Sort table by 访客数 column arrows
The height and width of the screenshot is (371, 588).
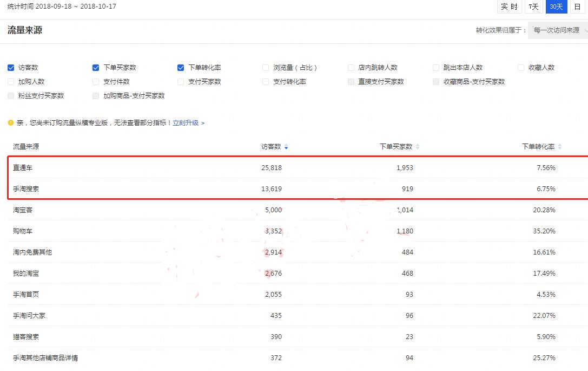[x=287, y=146]
